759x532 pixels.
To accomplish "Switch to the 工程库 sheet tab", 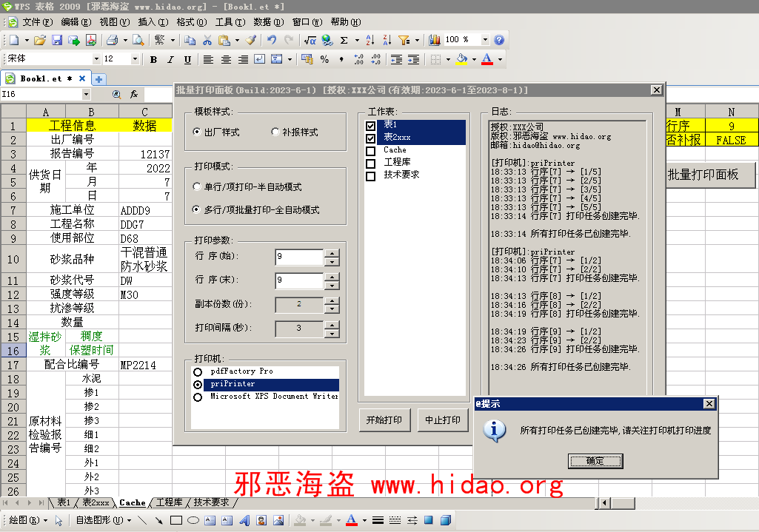I will (169, 502).
